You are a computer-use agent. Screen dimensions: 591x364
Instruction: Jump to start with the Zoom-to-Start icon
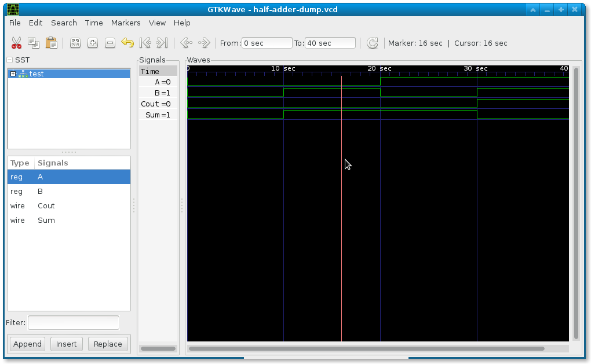[x=145, y=43]
